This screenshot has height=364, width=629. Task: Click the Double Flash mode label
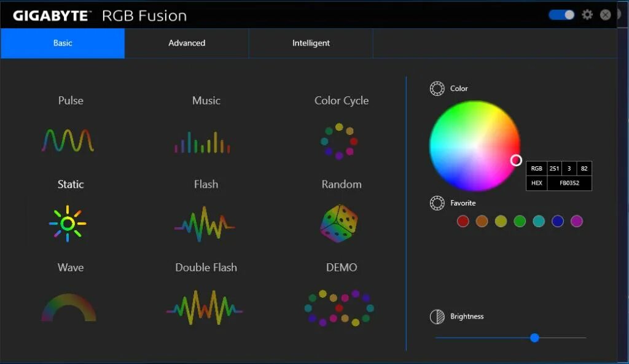(x=206, y=268)
